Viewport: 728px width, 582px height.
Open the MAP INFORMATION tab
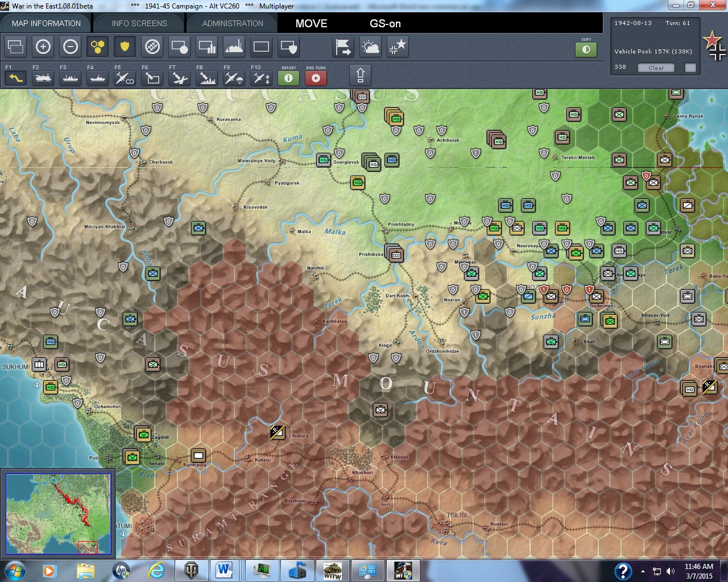[x=46, y=23]
